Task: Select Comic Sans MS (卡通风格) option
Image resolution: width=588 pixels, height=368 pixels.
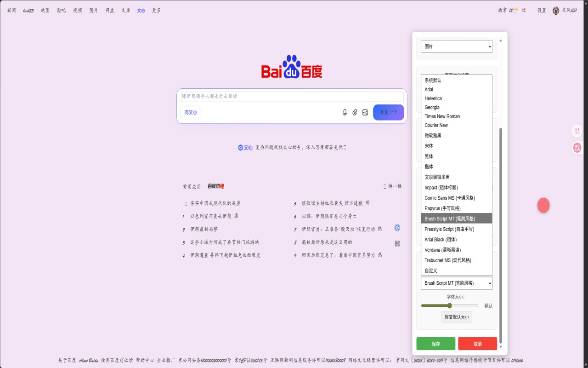Action: tap(457, 198)
